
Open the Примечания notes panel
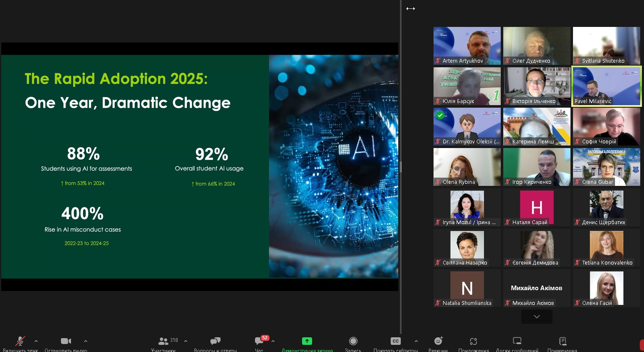563,341
